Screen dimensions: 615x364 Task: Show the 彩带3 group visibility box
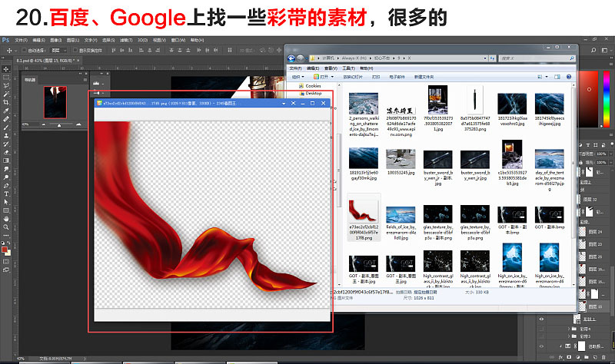point(542,336)
